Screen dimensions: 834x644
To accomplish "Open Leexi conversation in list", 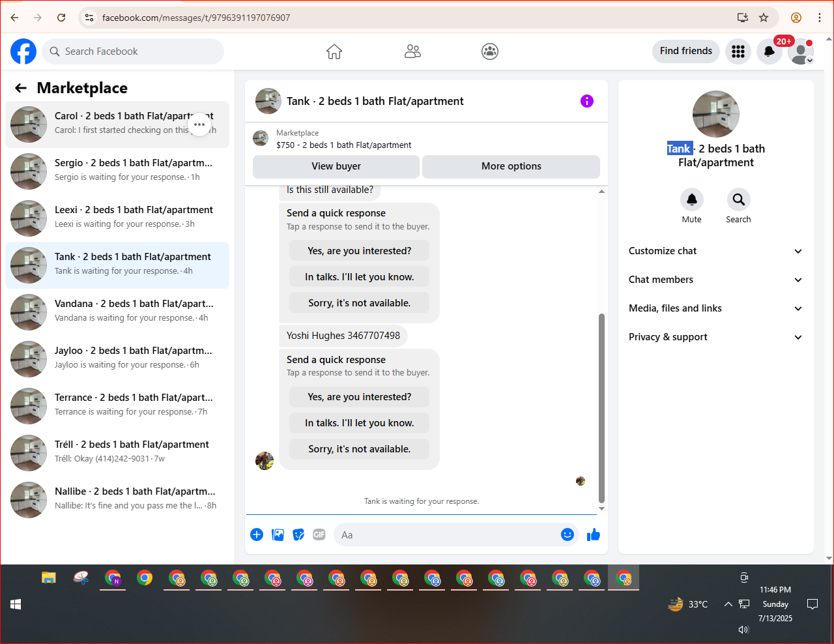I will coord(117,218).
